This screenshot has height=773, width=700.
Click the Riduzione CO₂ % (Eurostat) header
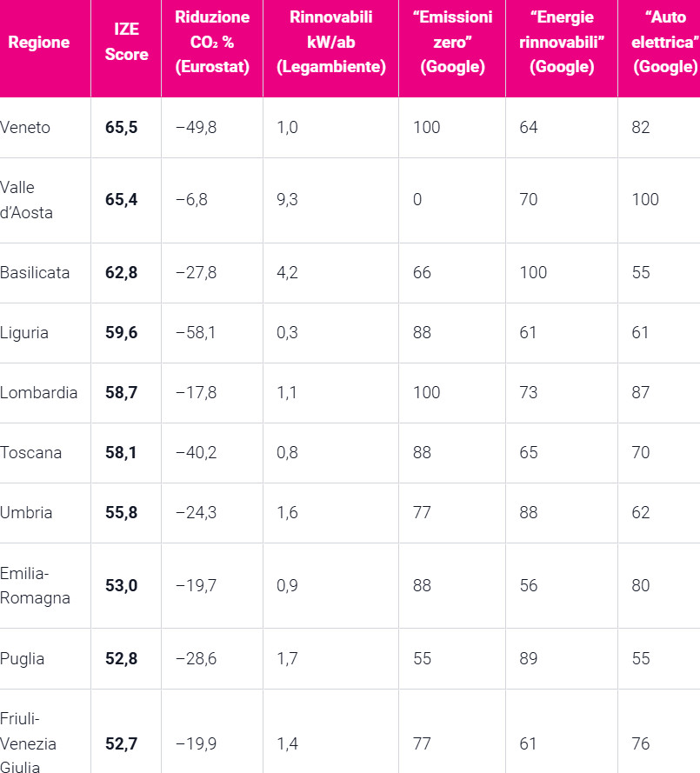(212, 42)
